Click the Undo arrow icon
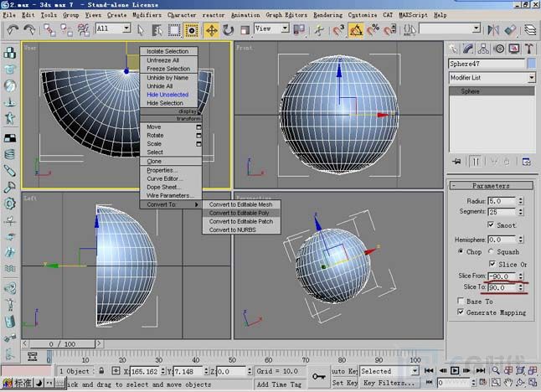This screenshot has height=392, width=541. pyautogui.click(x=13, y=30)
